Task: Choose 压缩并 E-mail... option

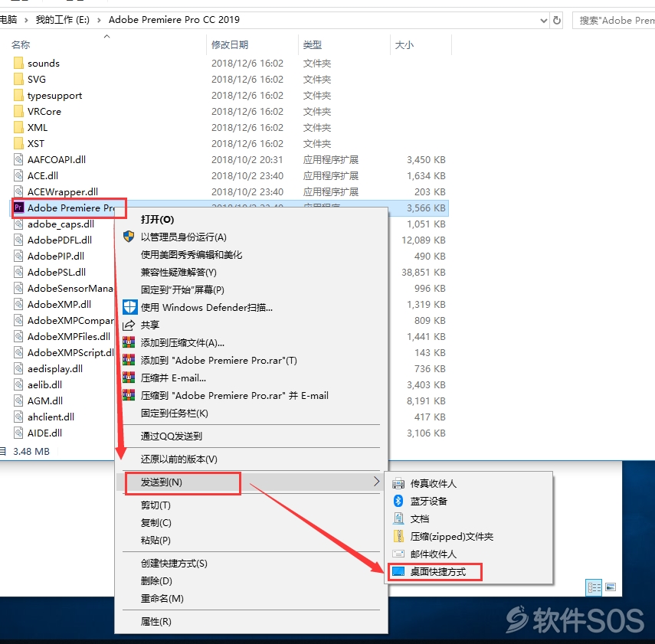Action: coord(173,378)
